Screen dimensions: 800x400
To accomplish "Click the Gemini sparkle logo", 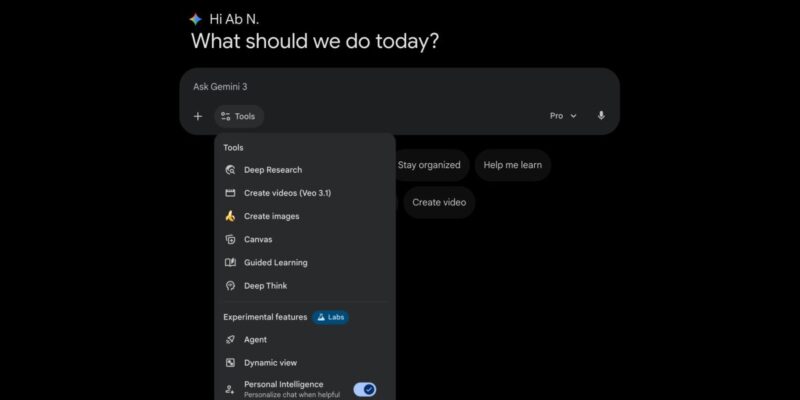I will coord(195,20).
